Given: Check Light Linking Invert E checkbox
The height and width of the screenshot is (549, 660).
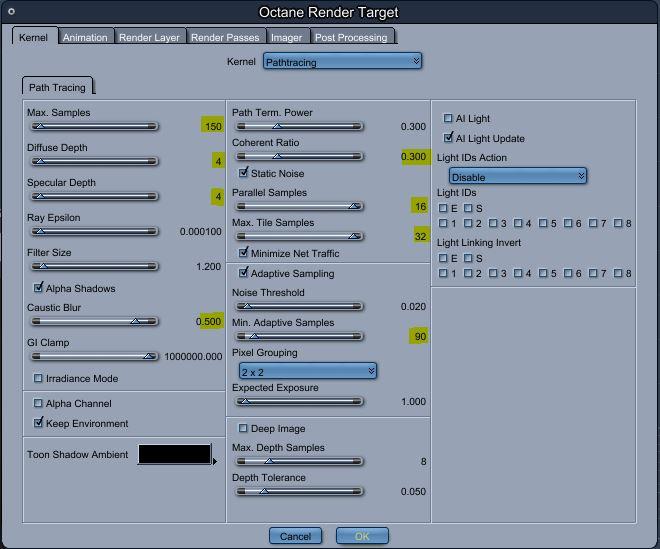Looking at the screenshot, I should (x=443, y=258).
